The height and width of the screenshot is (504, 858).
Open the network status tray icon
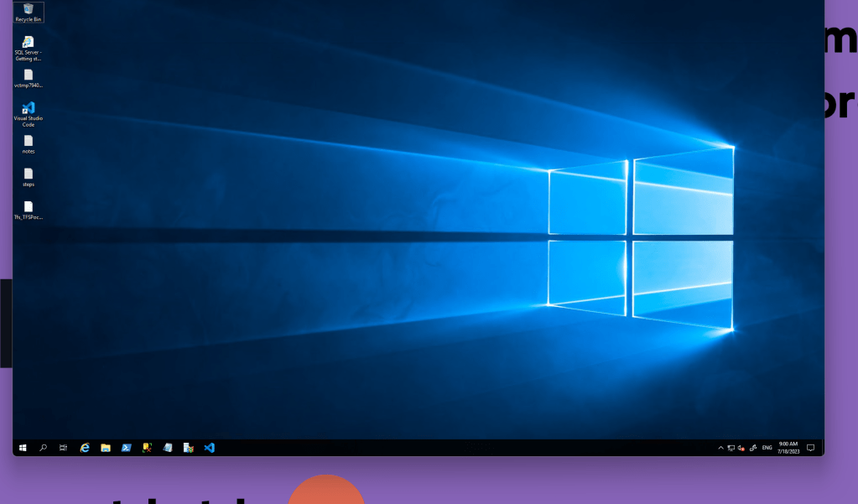[731, 448]
